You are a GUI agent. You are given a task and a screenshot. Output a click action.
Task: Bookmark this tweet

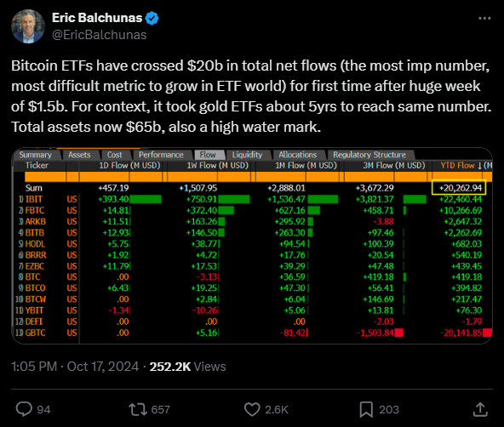[x=366, y=410]
